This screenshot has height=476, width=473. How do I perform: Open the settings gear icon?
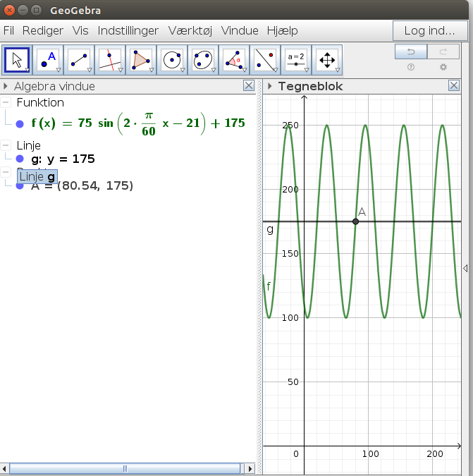[x=443, y=67]
